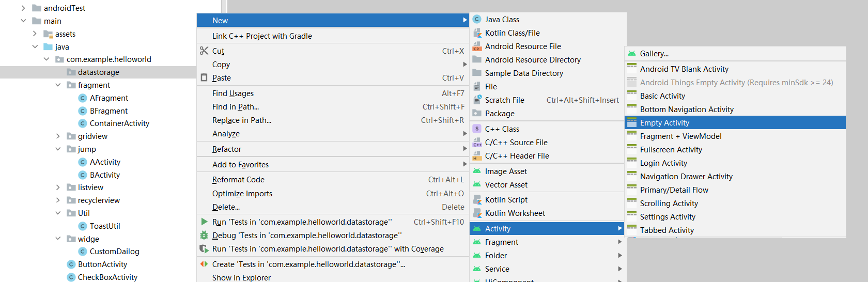Click the Cut scissors icon

point(204,51)
